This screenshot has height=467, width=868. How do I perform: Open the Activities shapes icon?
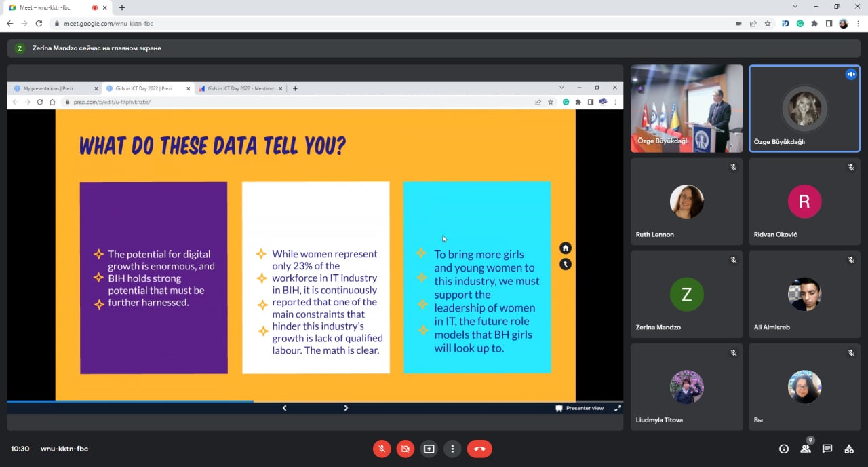[848, 449]
